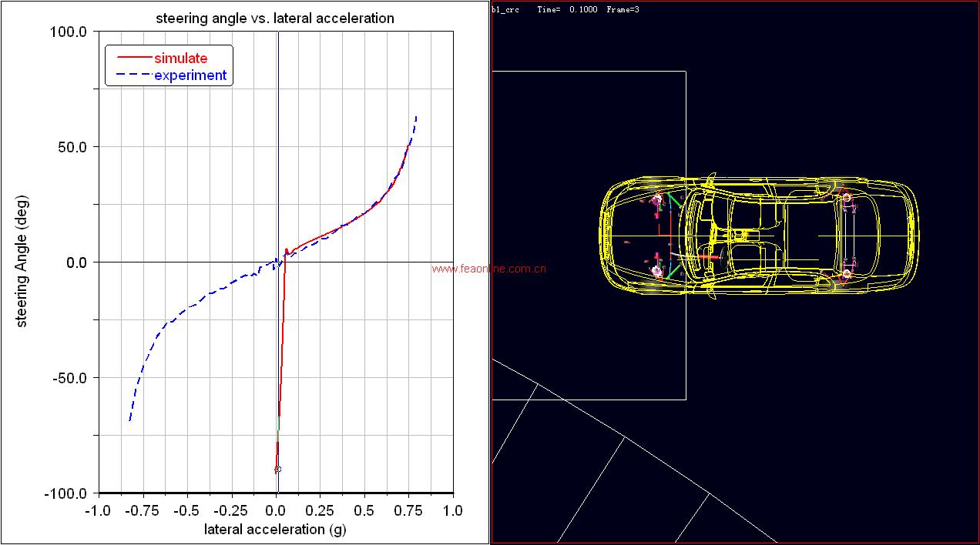Click the 'simulate' legend label
The height and width of the screenshot is (545, 980).
click(x=180, y=58)
